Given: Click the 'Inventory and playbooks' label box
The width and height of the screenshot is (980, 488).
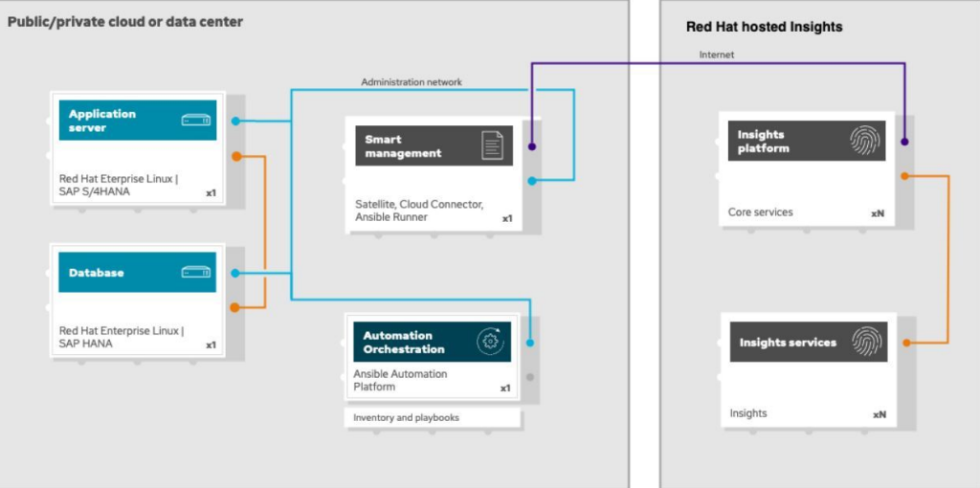Looking at the screenshot, I should 433,417.
